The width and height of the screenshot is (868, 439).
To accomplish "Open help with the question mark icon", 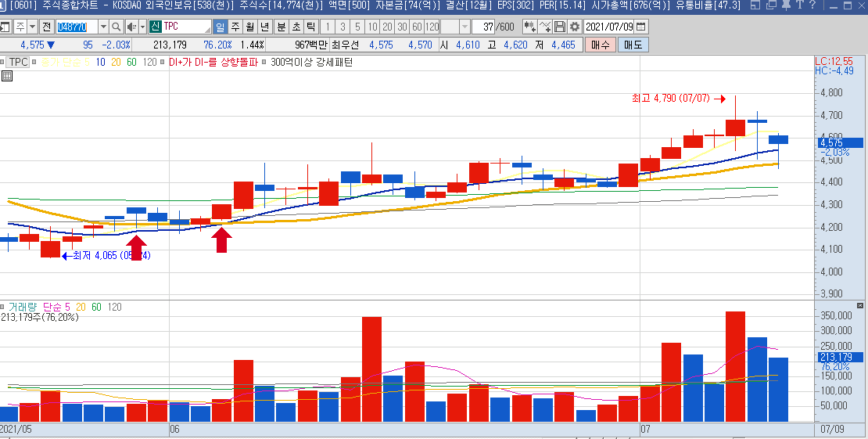I will click(812, 5).
